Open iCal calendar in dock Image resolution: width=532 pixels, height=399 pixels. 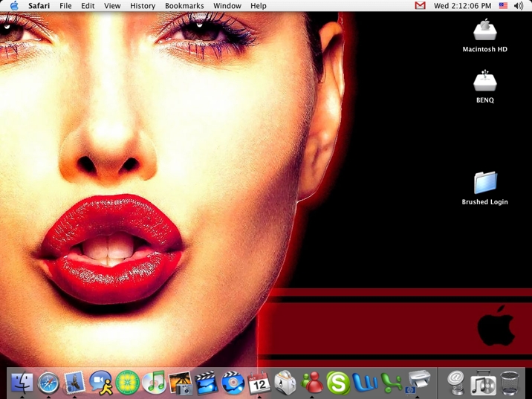(259, 383)
